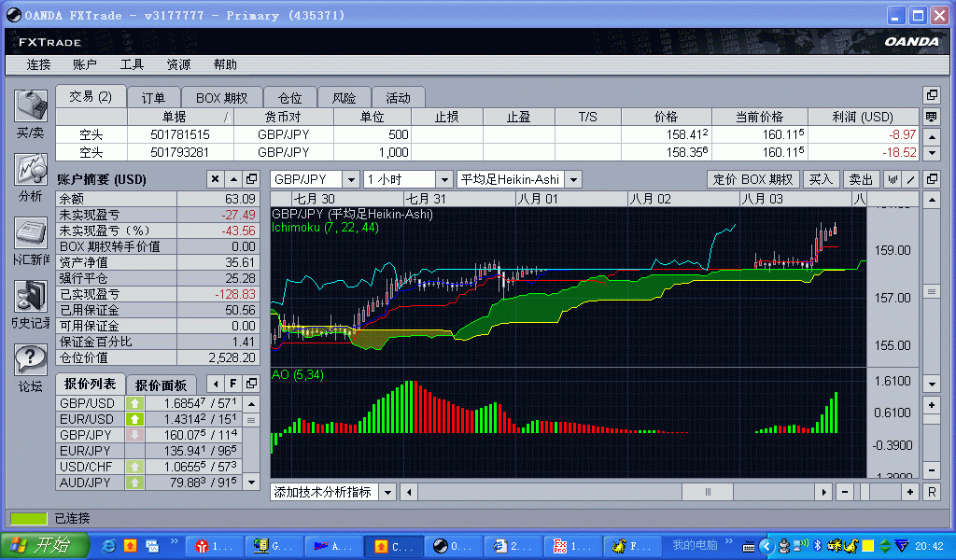956x560 pixels.
Task: Open the Buy/Sell (买/卖) sidebar icon
Action: pyautogui.click(x=31, y=106)
